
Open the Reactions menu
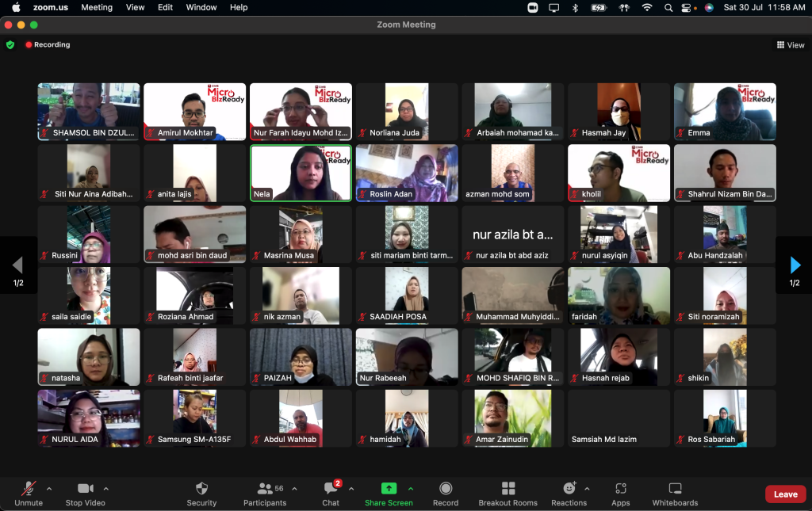[569, 489]
